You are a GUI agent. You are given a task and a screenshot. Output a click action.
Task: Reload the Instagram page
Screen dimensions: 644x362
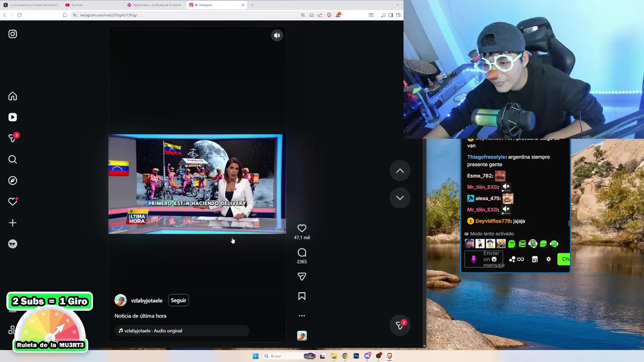[20, 15]
